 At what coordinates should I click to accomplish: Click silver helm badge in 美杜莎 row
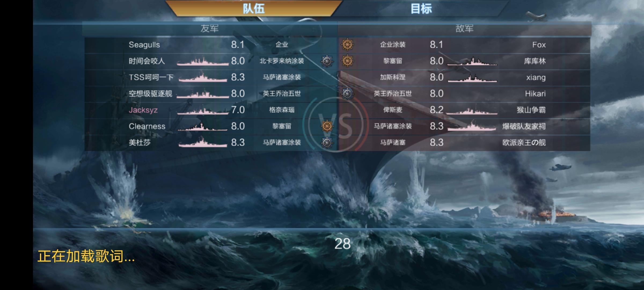327,142
